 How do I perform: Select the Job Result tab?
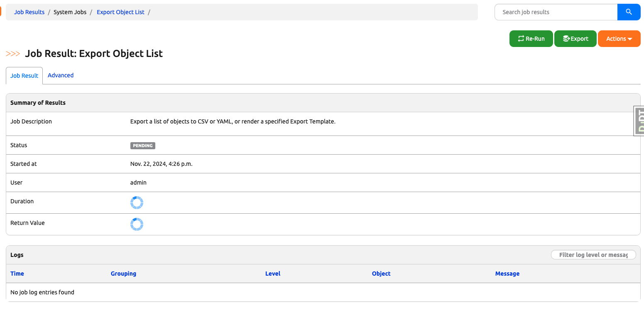(x=24, y=76)
